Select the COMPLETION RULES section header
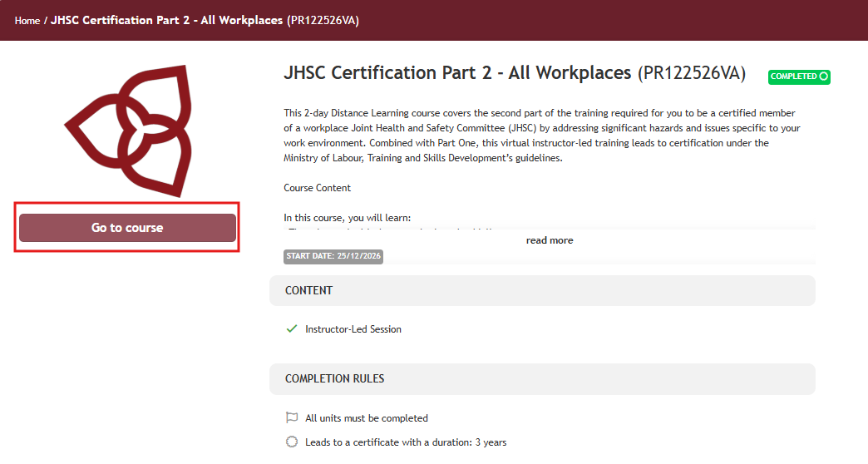The image size is (868, 464). coord(542,378)
